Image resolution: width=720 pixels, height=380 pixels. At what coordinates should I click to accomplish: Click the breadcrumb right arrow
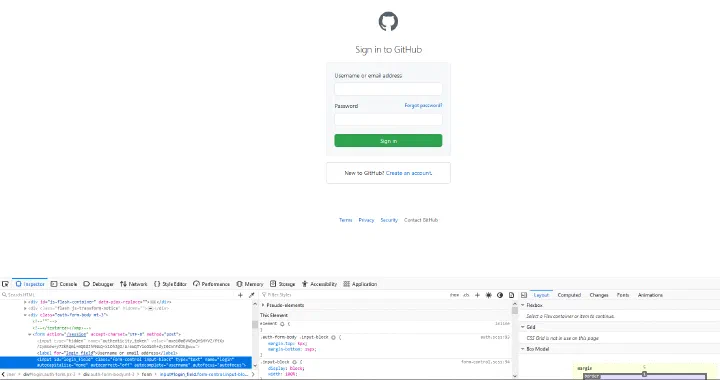(x=252, y=374)
